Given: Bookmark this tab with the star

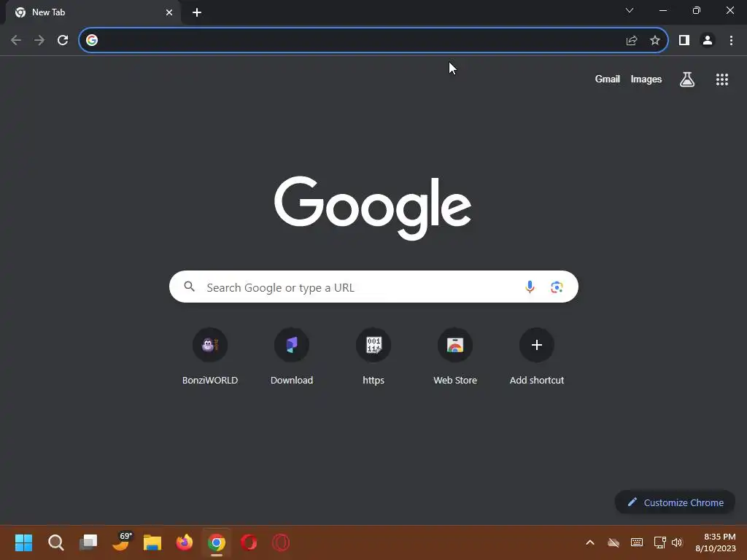Looking at the screenshot, I should click(655, 40).
